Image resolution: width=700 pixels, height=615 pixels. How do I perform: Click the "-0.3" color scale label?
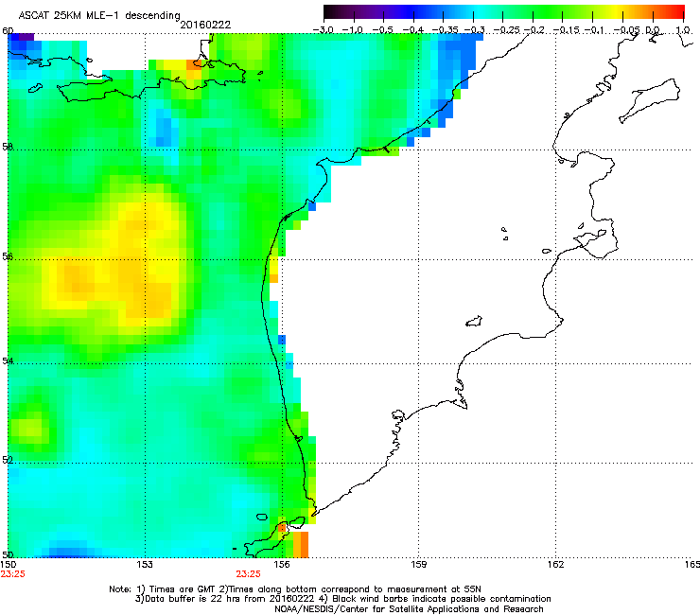[x=474, y=30]
